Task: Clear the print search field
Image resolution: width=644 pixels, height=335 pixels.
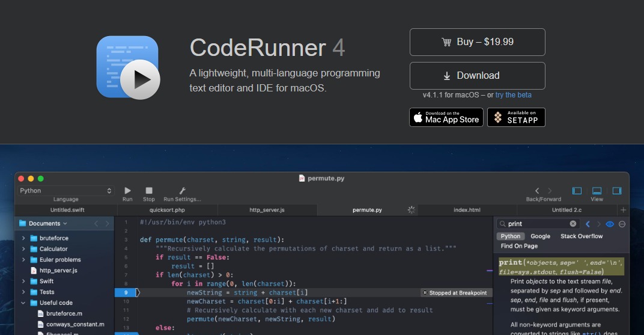Action: click(573, 224)
